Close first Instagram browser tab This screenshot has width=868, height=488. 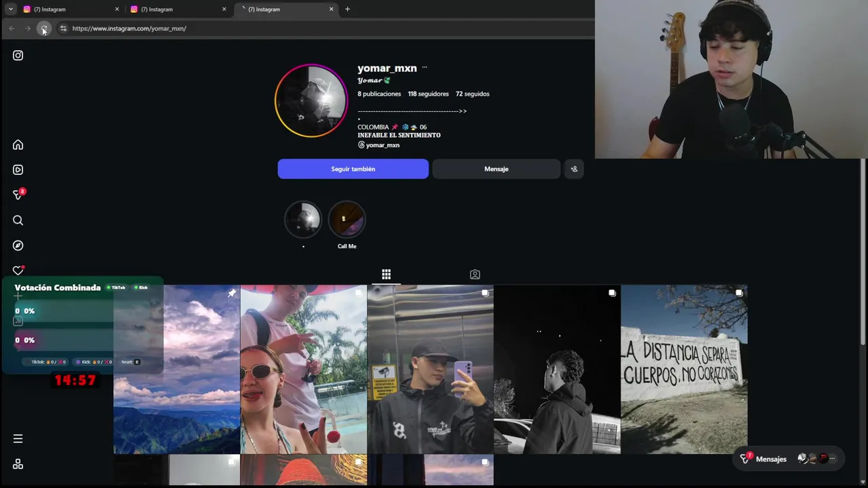(117, 9)
